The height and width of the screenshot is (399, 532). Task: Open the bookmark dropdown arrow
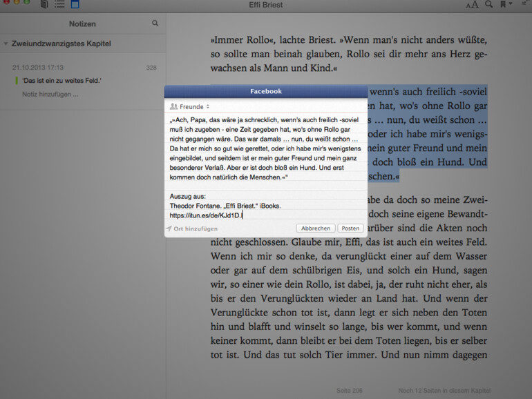point(511,3)
